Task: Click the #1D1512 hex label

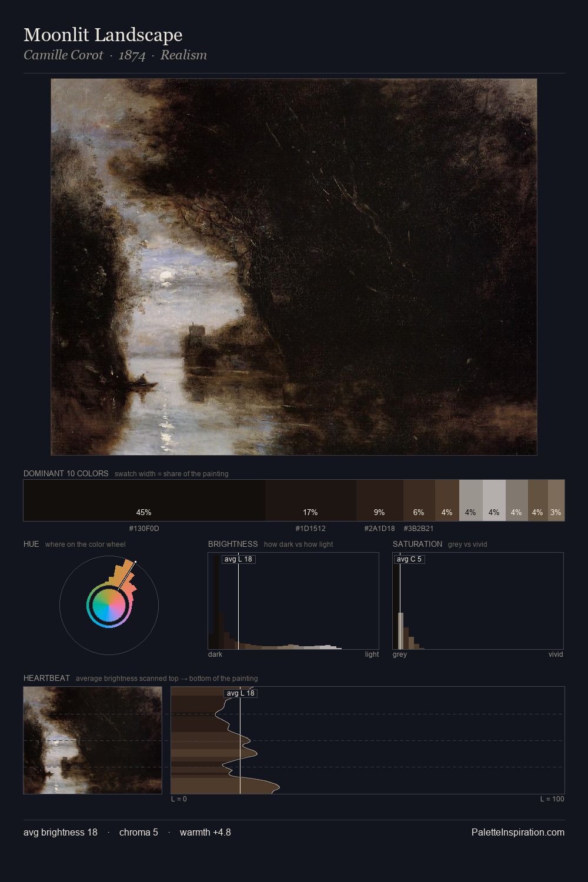Action: pyautogui.click(x=310, y=529)
